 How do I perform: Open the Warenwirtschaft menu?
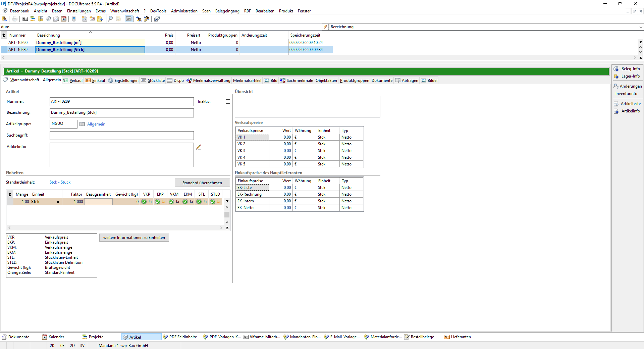[x=125, y=11]
